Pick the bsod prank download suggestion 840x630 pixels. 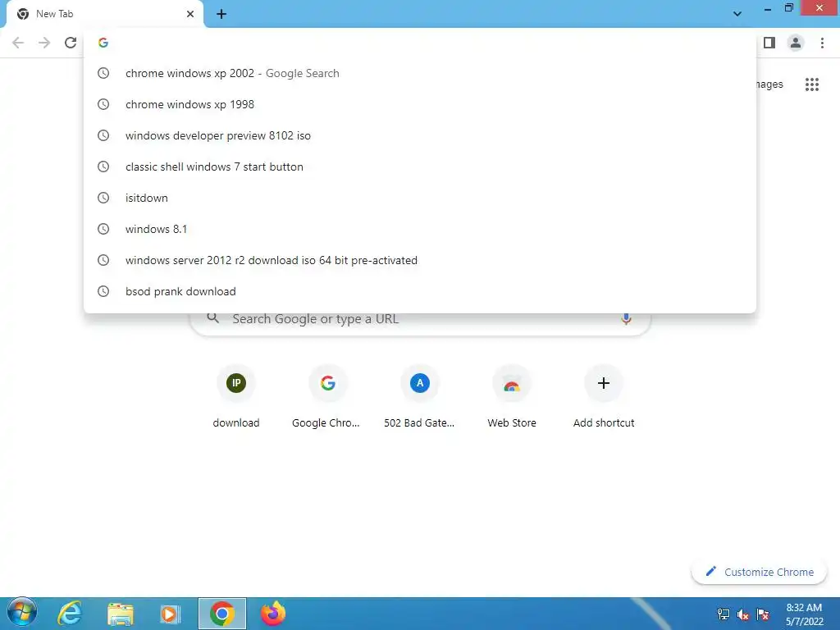coord(420,291)
